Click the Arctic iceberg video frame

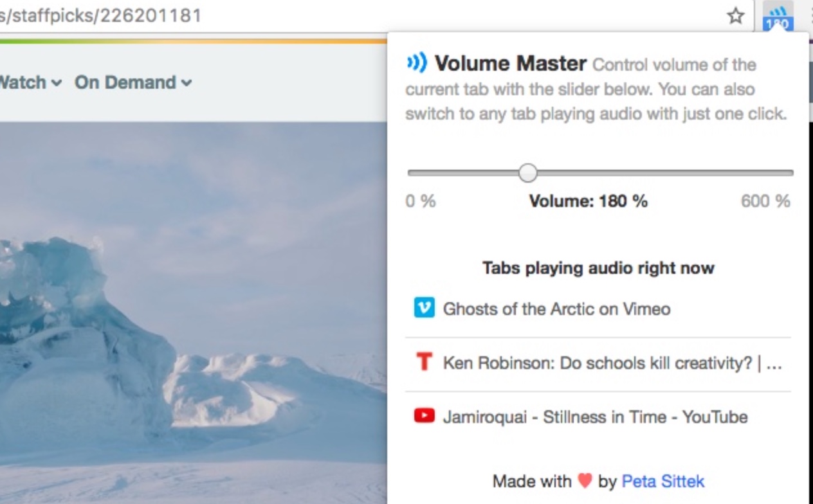point(193,309)
